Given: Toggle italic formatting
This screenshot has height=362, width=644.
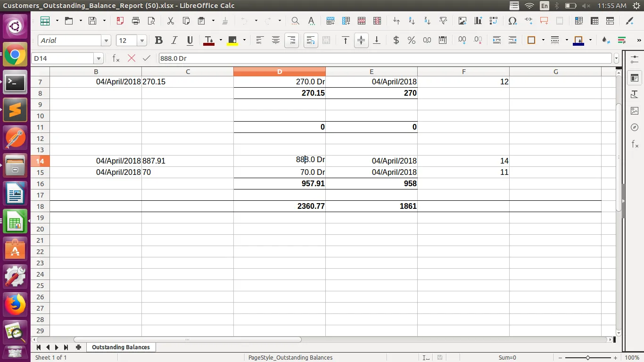Looking at the screenshot, I should [174, 41].
